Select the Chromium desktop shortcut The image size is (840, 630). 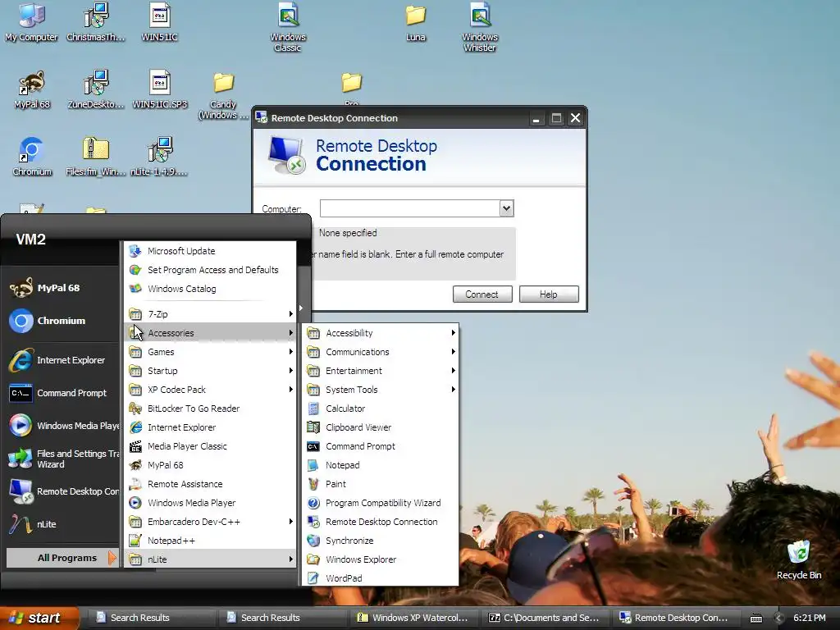(x=32, y=157)
